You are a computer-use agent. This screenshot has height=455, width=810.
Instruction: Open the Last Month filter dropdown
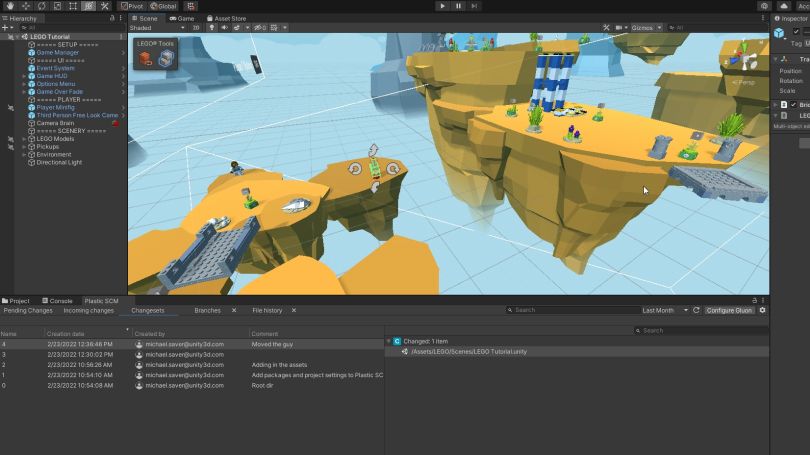coord(664,311)
